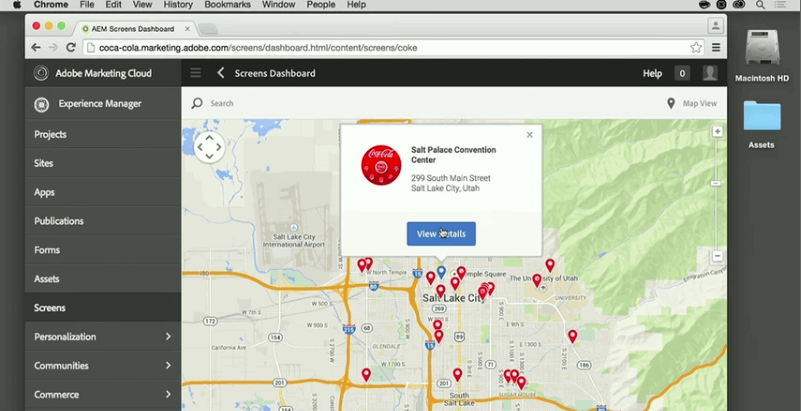Click the Adobe Marketing Cloud logo icon

coord(41,73)
